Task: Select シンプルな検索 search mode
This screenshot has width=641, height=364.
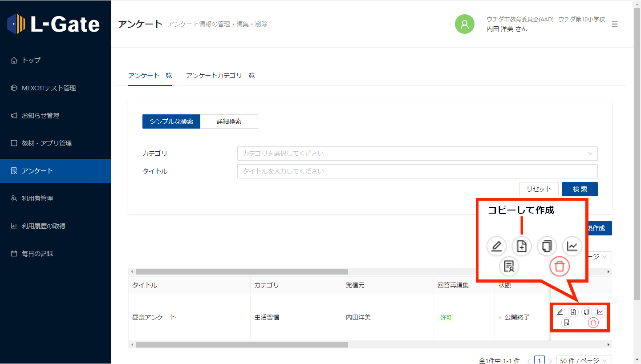Action: (x=171, y=121)
